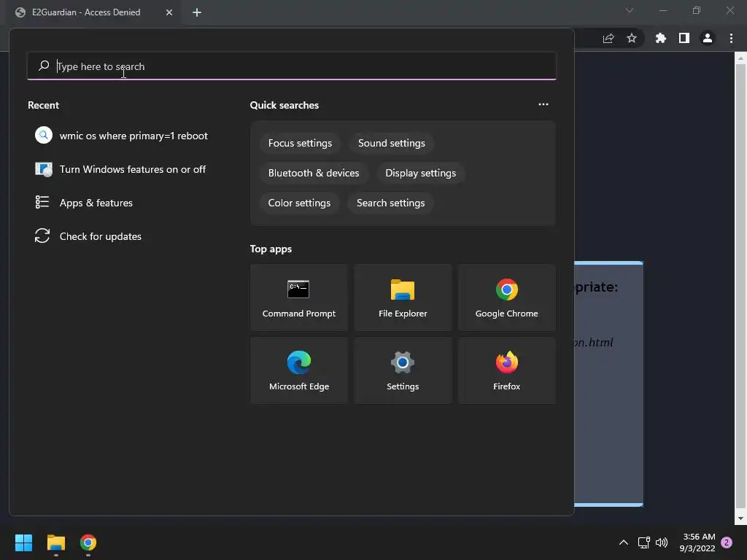Bookmark this page with the star icon
The width and height of the screenshot is (747, 560).
631,38
